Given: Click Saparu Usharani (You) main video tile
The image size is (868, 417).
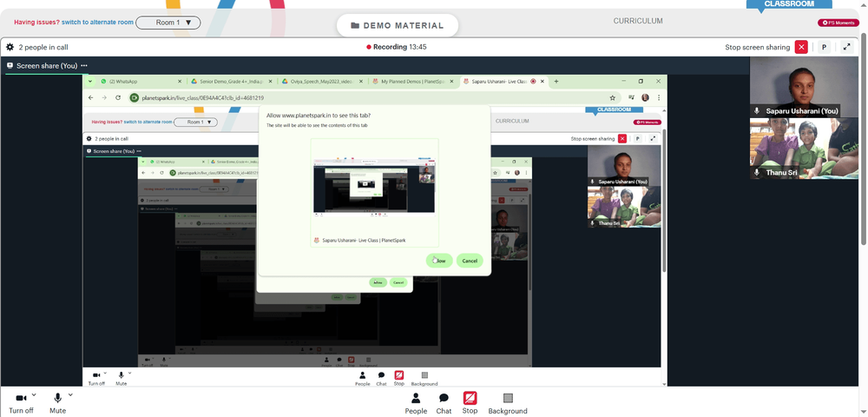Looking at the screenshot, I should coord(804,87).
